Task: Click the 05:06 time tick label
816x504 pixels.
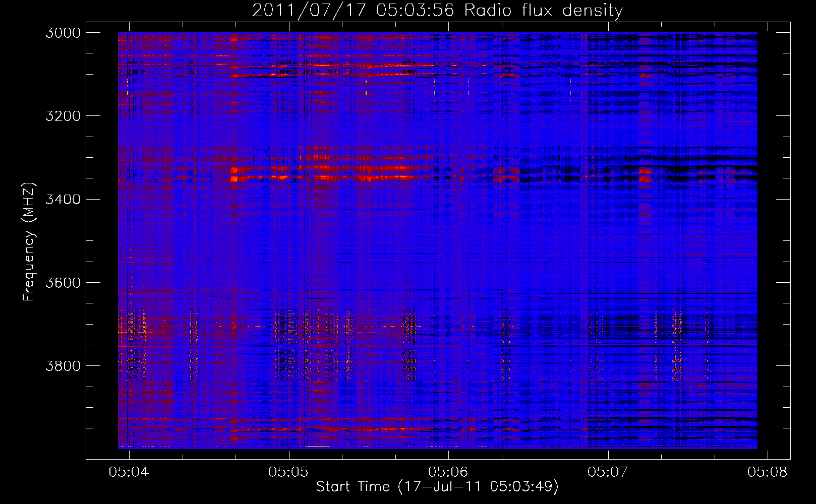Action: 448,472
